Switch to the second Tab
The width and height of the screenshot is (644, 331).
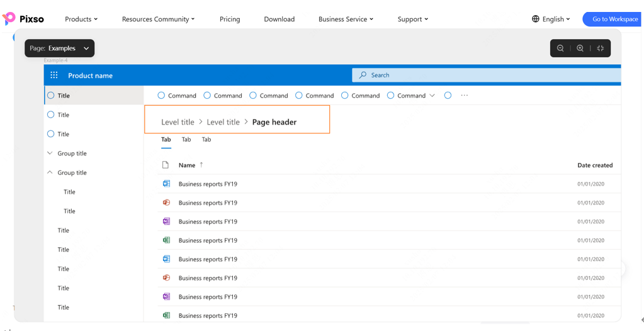click(x=186, y=140)
